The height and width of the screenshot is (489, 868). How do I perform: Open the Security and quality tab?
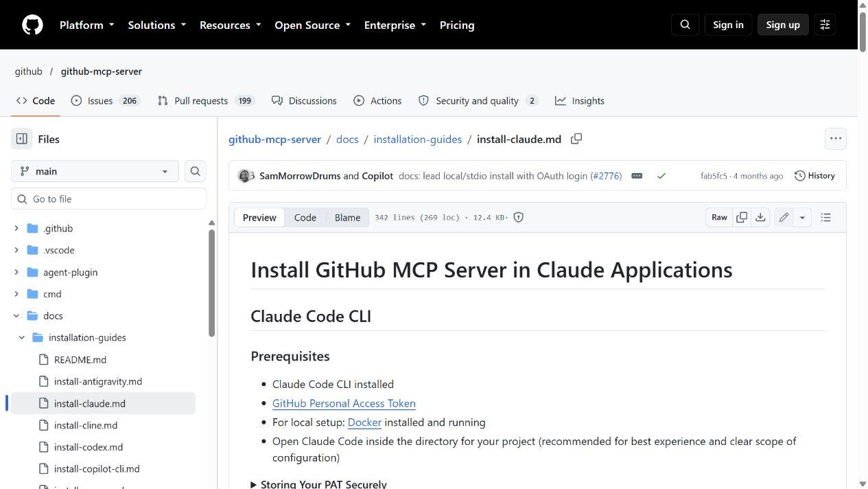(x=478, y=100)
